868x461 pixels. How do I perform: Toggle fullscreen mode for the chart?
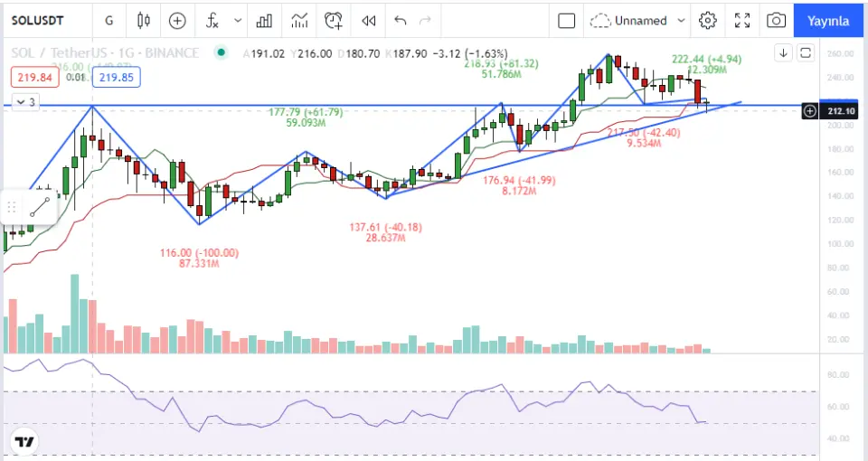tap(742, 20)
